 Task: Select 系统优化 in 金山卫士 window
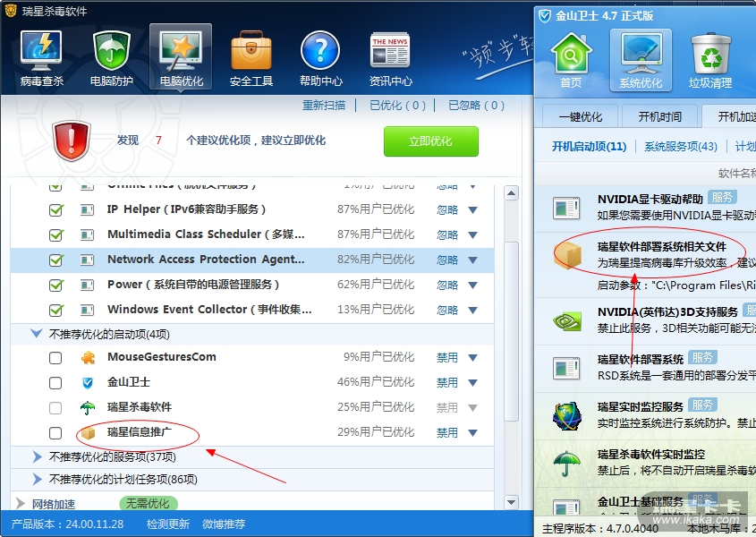(641, 60)
